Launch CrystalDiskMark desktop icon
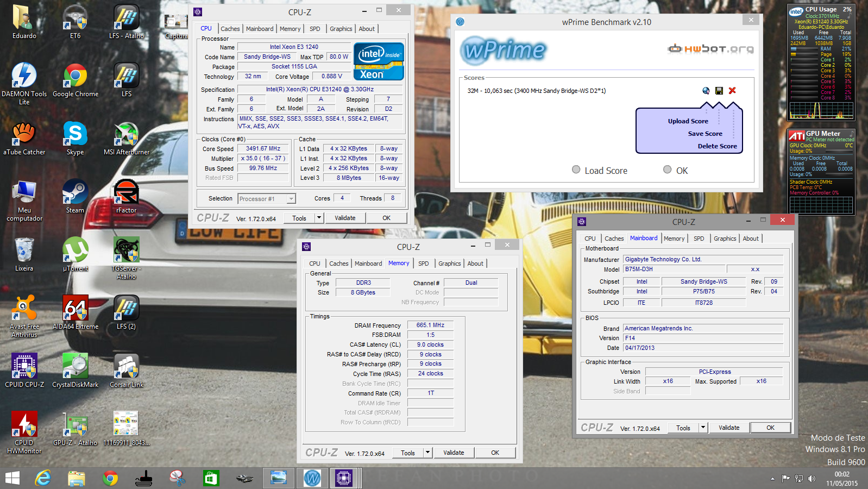The image size is (868, 489). pyautogui.click(x=76, y=371)
